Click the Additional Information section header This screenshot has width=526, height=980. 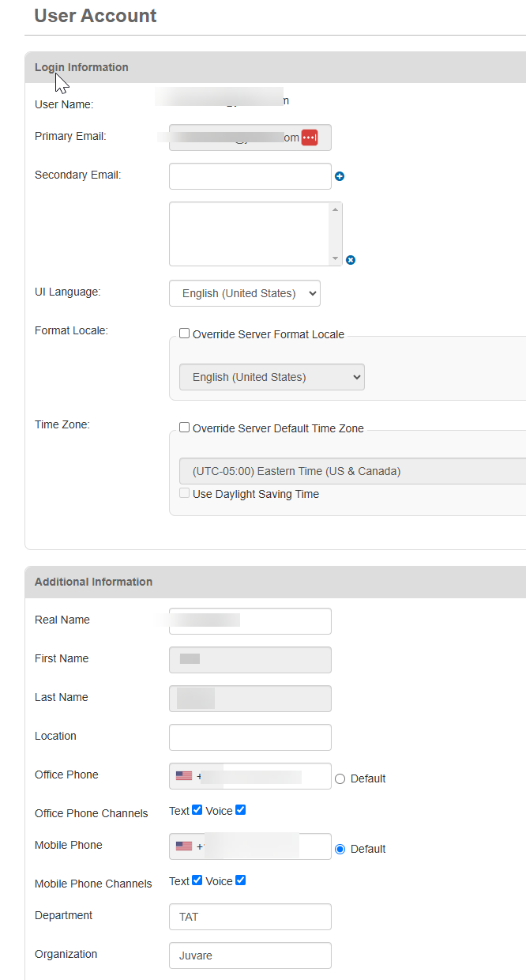(93, 581)
